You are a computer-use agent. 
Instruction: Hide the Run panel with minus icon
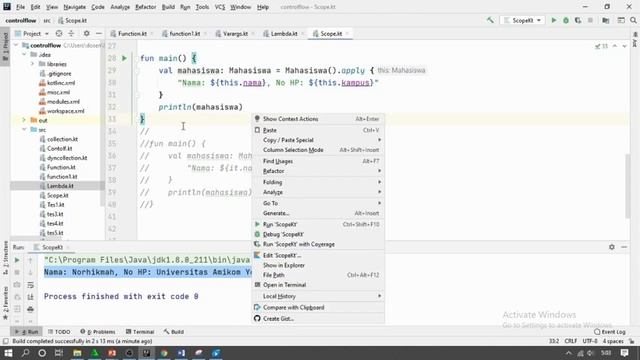click(x=624, y=247)
